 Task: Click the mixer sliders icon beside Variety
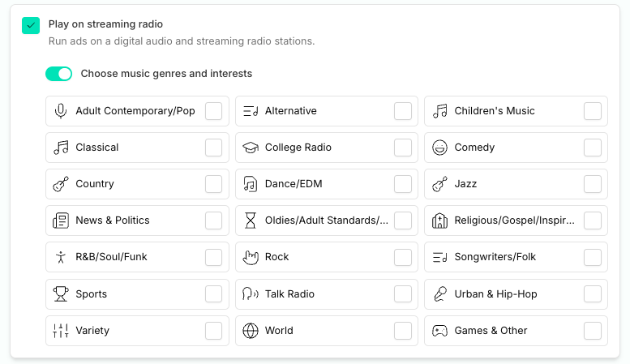pyautogui.click(x=61, y=331)
